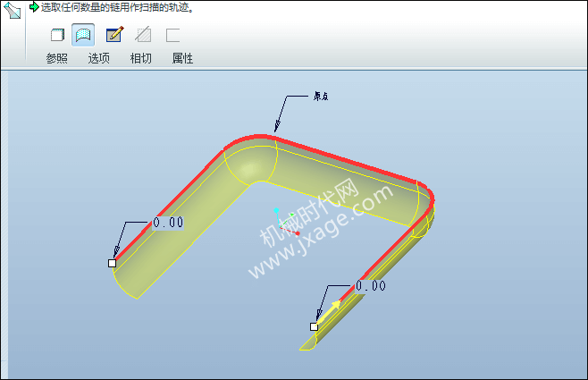Select the sweep as solid icon
Image resolution: width=588 pixels, height=380 pixels.
[x=57, y=35]
